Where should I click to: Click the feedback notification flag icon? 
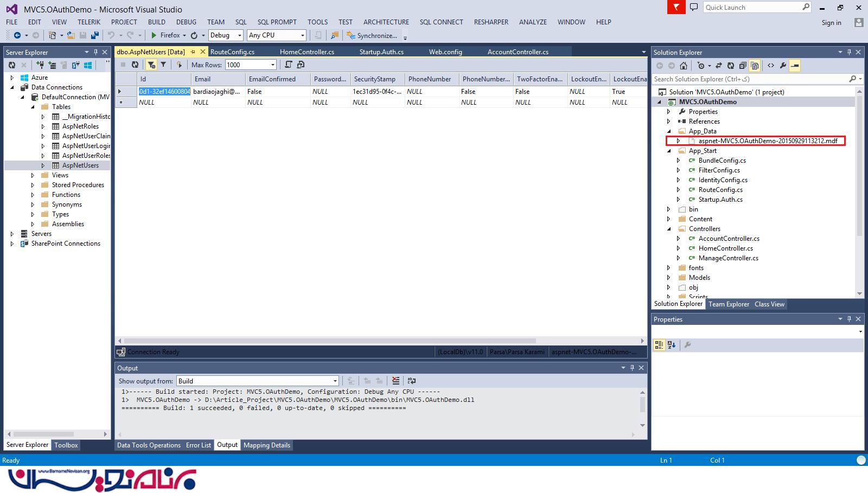(x=676, y=7)
